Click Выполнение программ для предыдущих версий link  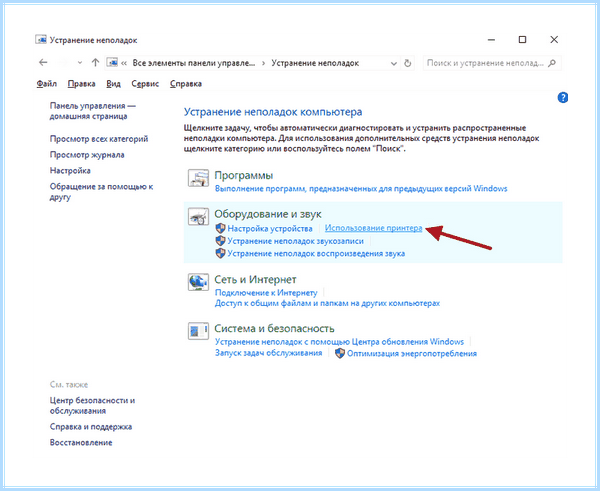361,189
